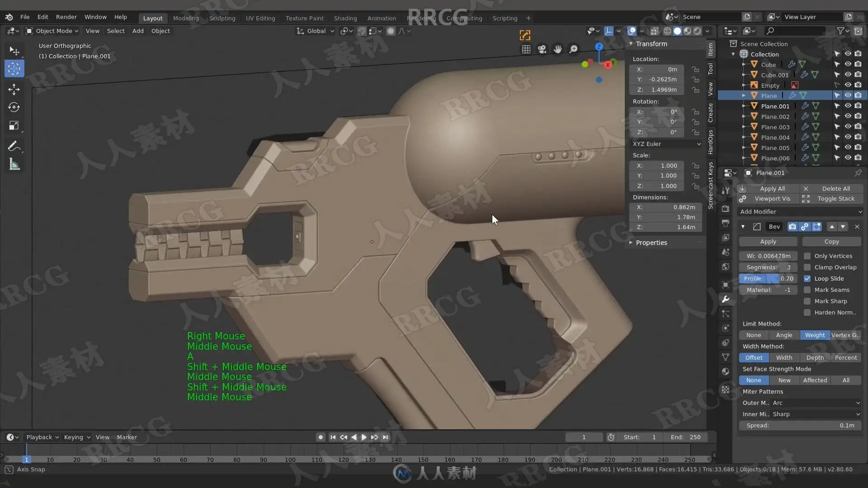Open the Modifiers wrench properties tab
The width and height of the screenshot is (868, 488).
(x=726, y=299)
